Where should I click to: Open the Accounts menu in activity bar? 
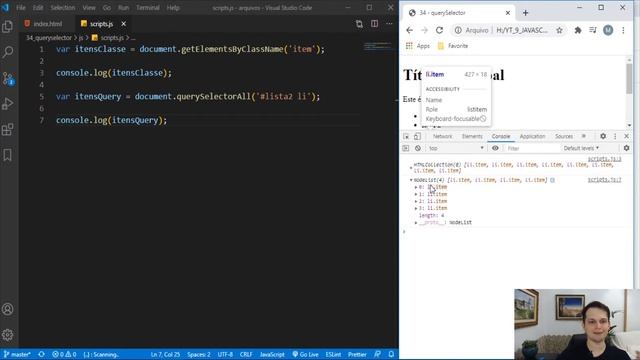tap(8, 309)
